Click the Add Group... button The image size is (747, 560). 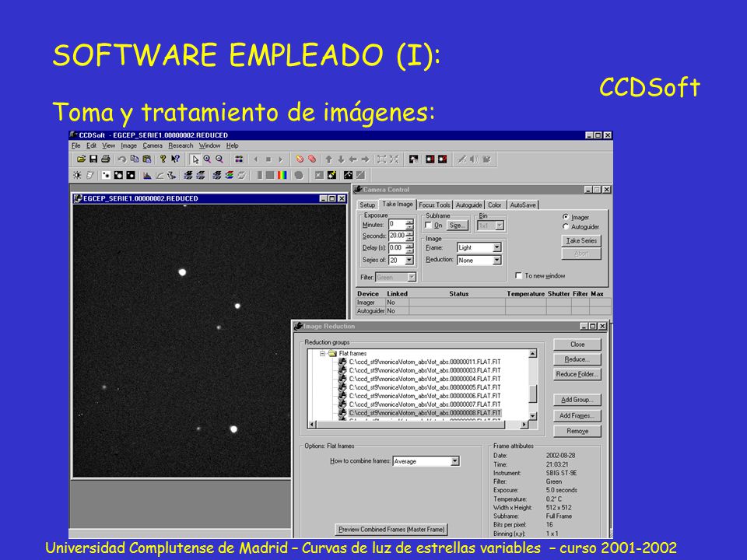(577, 400)
